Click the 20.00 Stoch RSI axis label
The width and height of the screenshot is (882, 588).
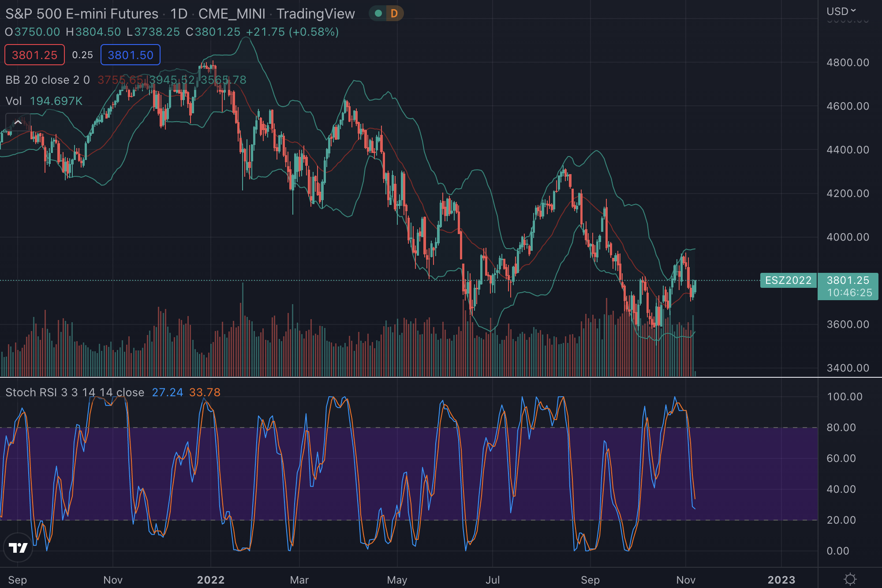click(841, 520)
